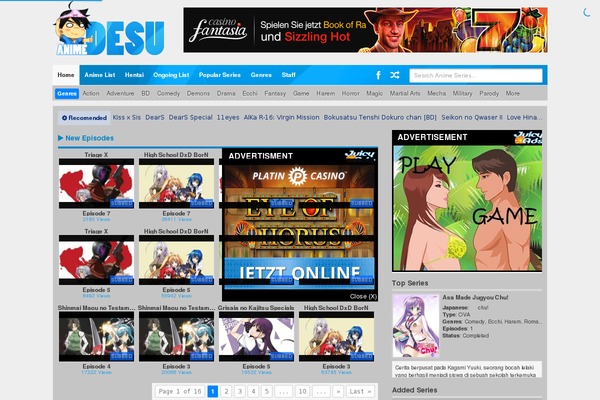Screen dimensions: 600x400
Task: Open High School DxD BorN Episode 5 thumbnail
Action: point(176,260)
